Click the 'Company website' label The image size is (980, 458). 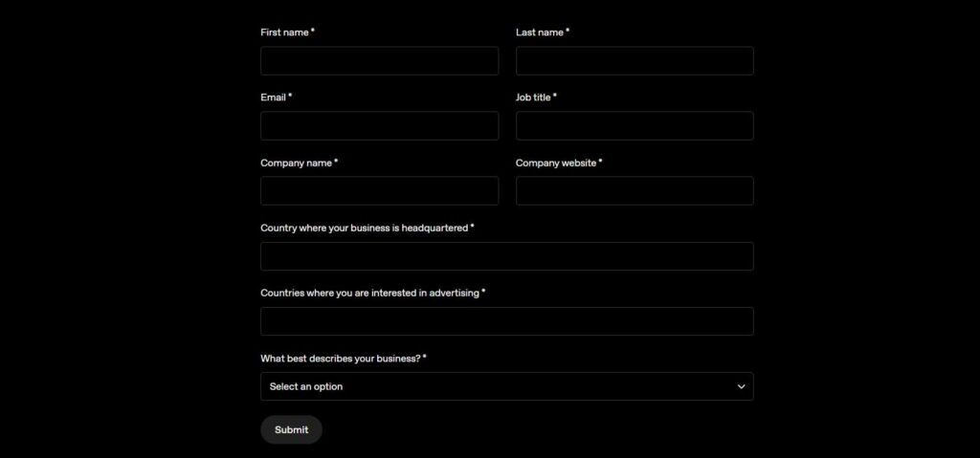click(x=556, y=163)
